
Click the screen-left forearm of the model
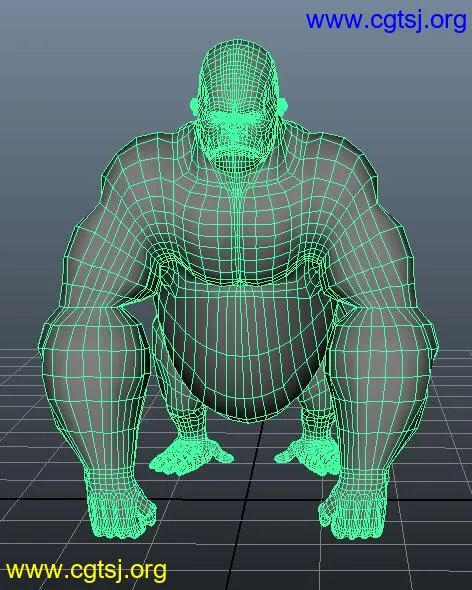click(x=94, y=391)
